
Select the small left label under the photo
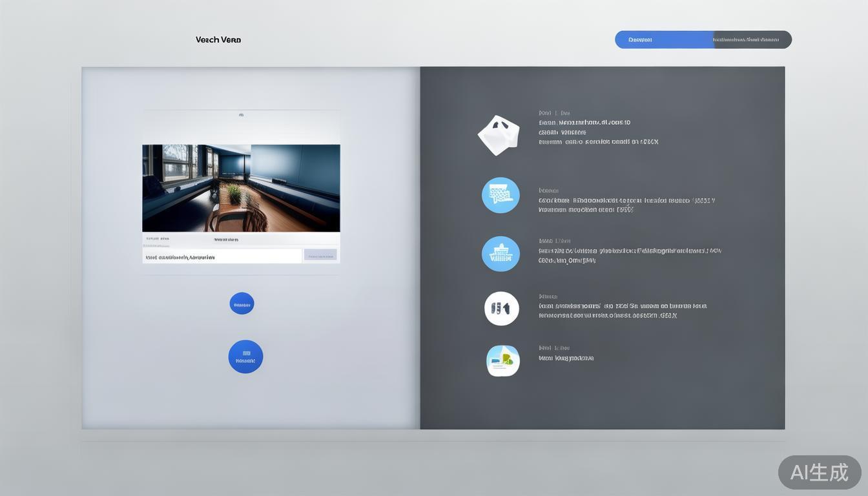158,239
